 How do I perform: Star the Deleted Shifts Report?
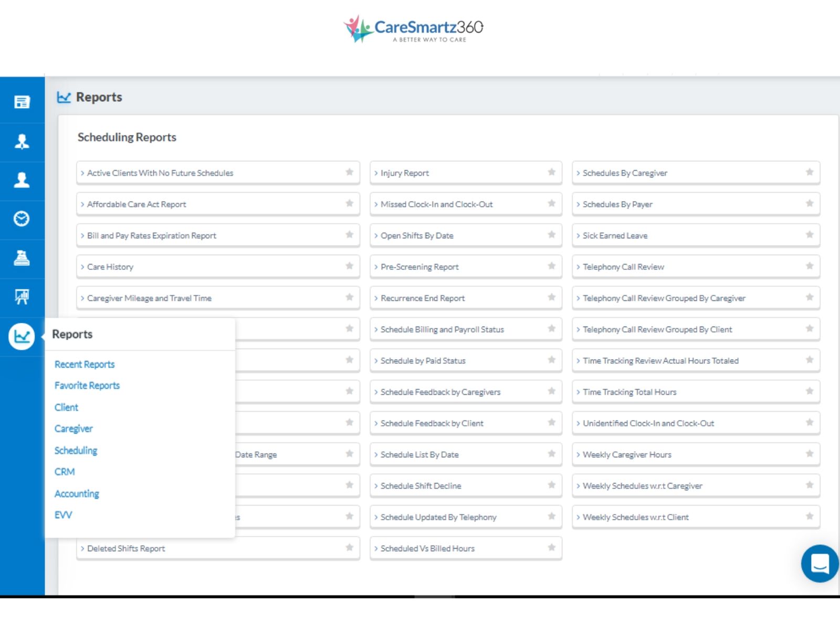[x=350, y=548]
